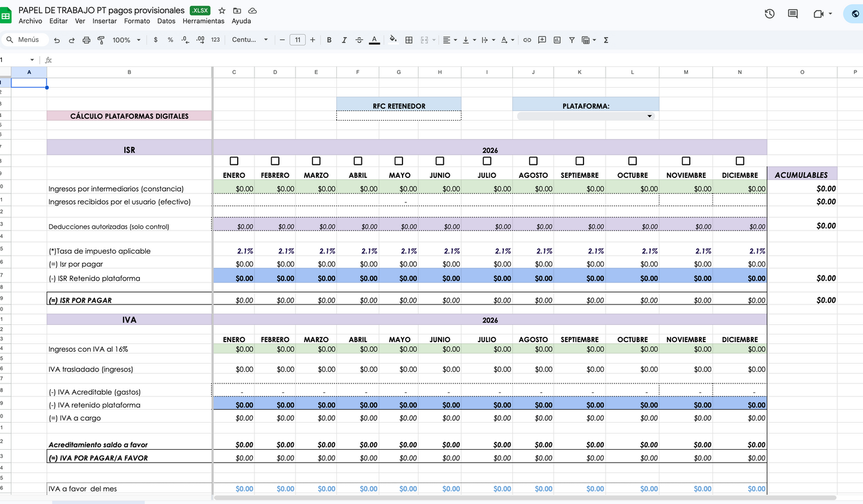
Task: Decrease font size with minus button
Action: (282, 40)
